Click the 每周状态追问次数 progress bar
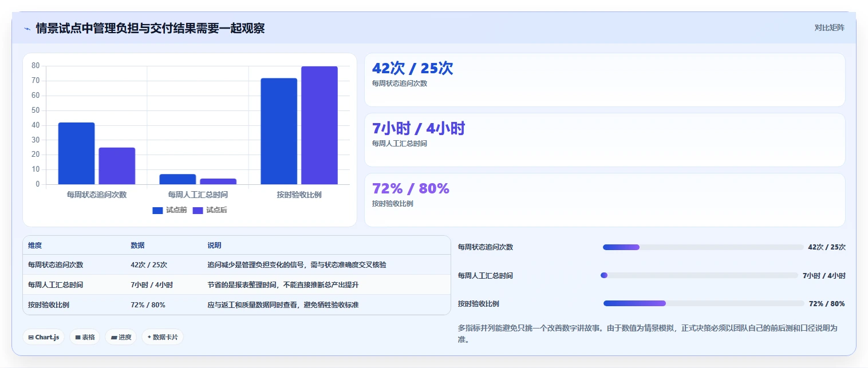Viewport: 868px width, 368px height. (x=703, y=247)
